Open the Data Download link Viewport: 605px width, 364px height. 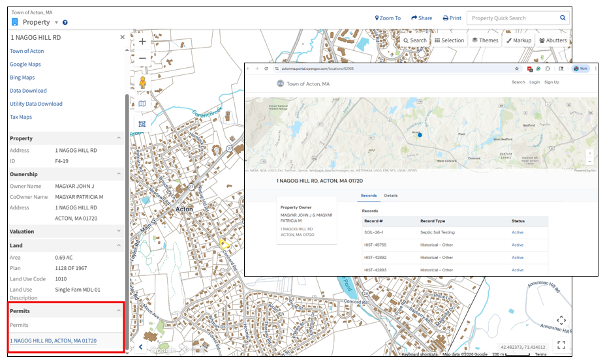28,90
